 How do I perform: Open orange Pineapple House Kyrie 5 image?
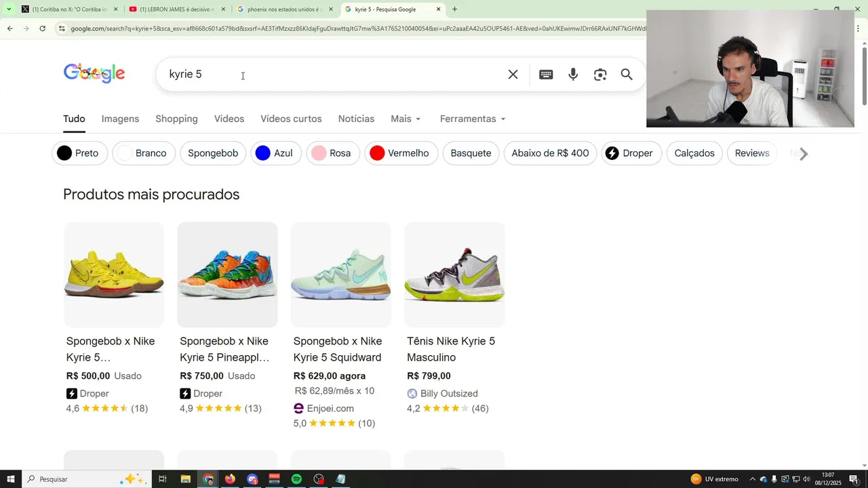pyautogui.click(x=227, y=274)
